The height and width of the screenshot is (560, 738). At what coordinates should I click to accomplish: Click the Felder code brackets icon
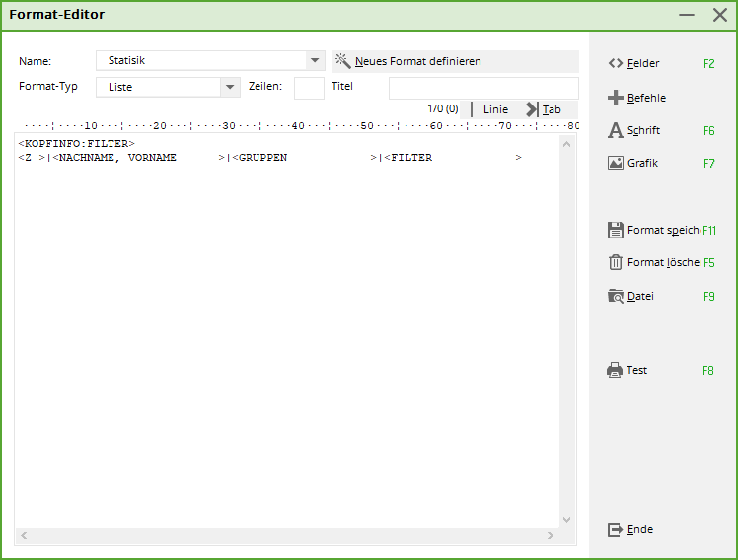pos(616,63)
